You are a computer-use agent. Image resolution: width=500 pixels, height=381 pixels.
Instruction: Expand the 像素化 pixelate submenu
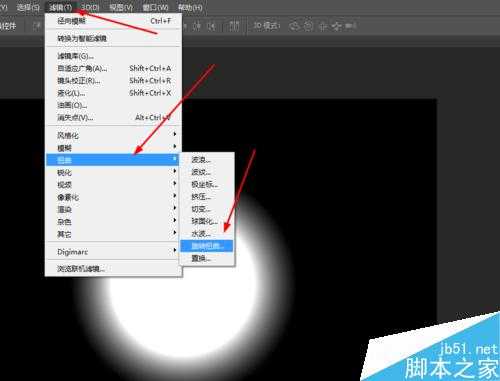pos(114,197)
